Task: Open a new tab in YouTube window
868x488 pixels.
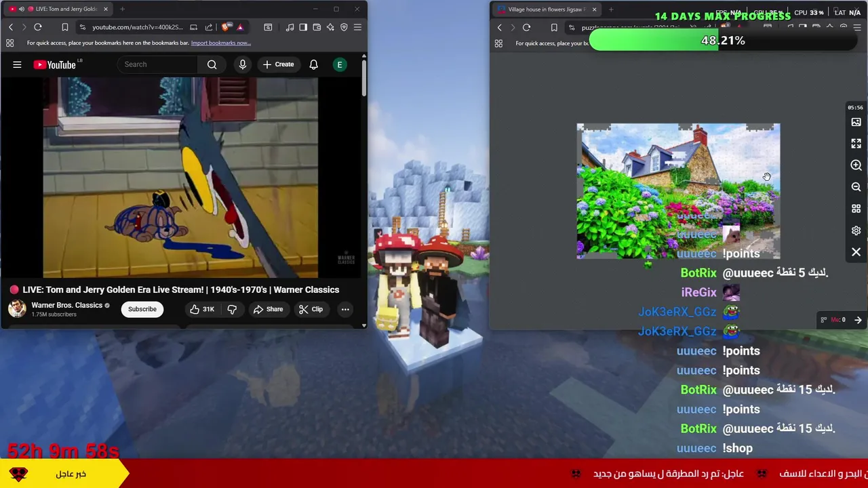Action: point(122,9)
